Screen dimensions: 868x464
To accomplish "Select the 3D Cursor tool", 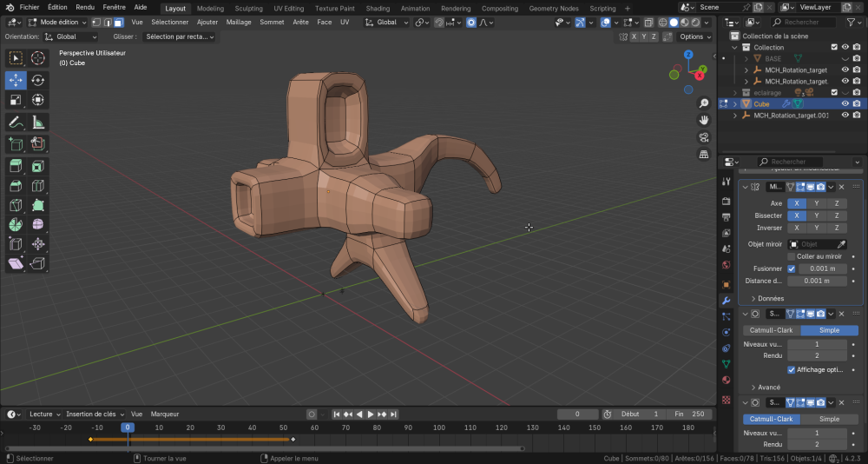I will tap(38, 58).
